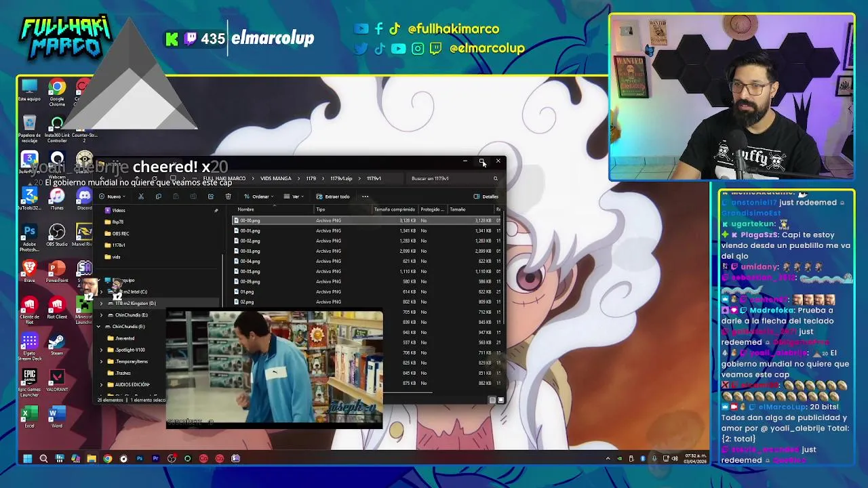Open Chrome from taskbar
This screenshot has height=488, width=868.
tap(107, 459)
